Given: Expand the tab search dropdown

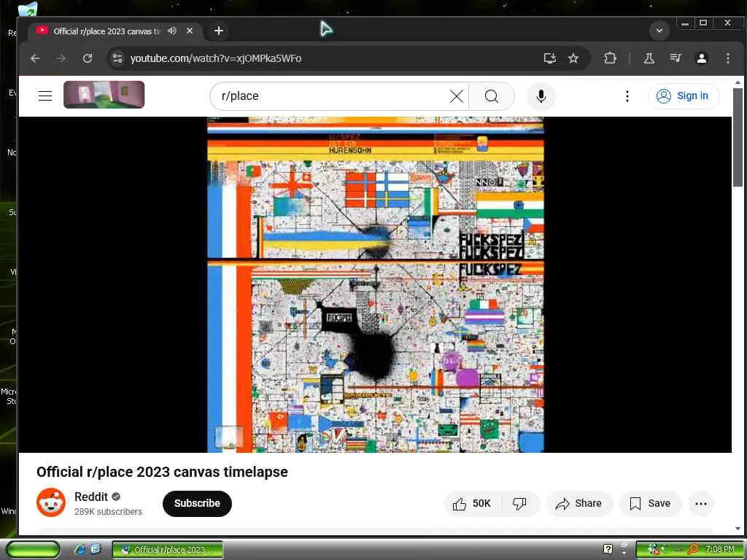Looking at the screenshot, I should (x=659, y=31).
